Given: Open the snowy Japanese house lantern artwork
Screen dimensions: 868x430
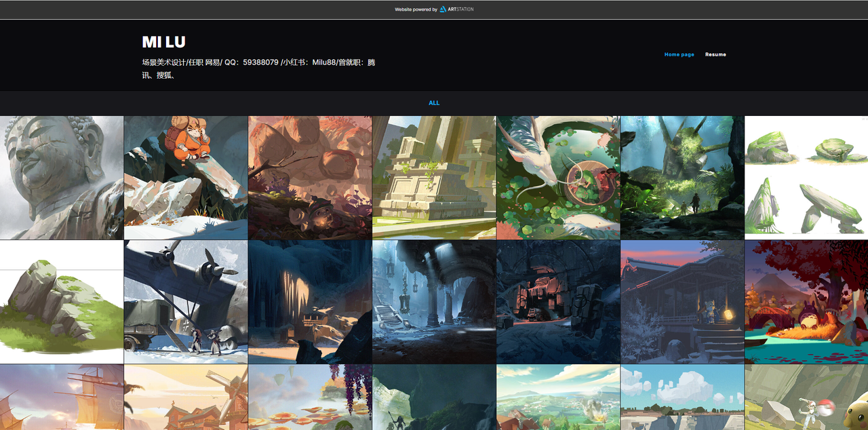Looking at the screenshot, I should coord(682,302).
